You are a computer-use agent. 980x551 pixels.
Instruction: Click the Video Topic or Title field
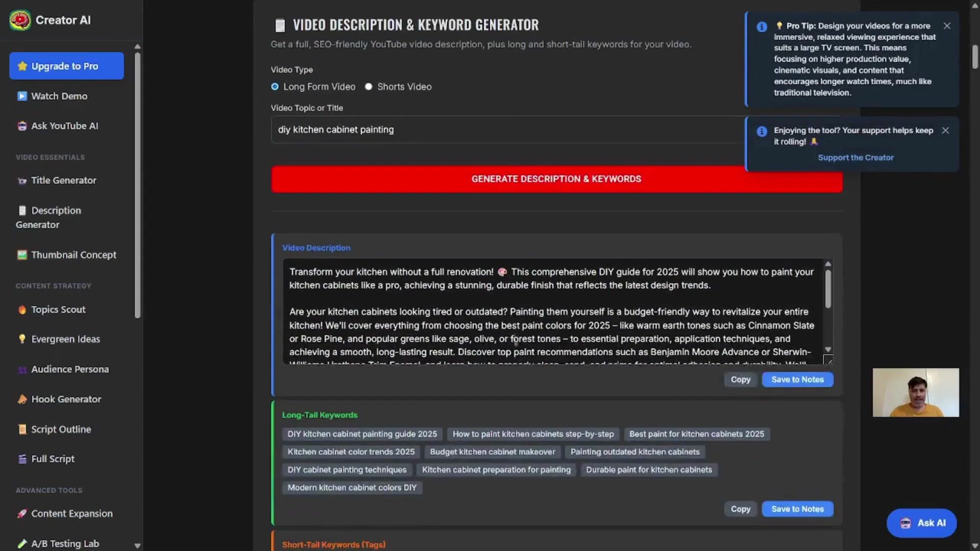[x=505, y=130]
